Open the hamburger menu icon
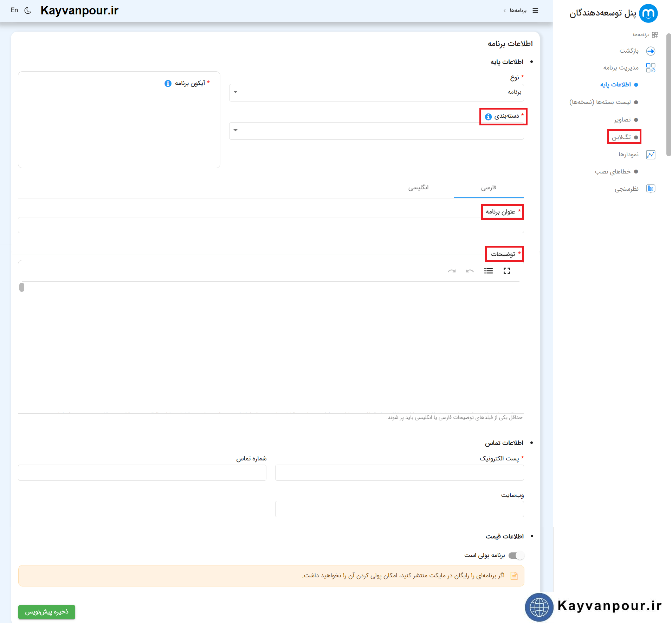This screenshot has height=623, width=672. click(x=535, y=11)
